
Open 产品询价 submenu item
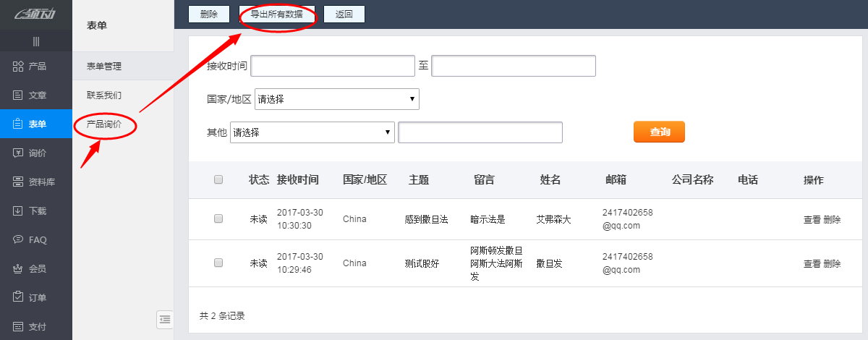coord(104,124)
